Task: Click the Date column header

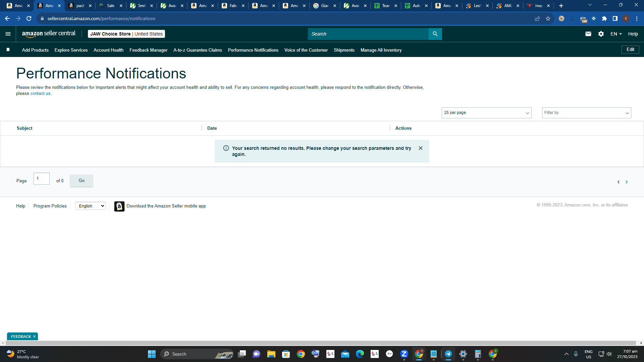Action: (212, 128)
